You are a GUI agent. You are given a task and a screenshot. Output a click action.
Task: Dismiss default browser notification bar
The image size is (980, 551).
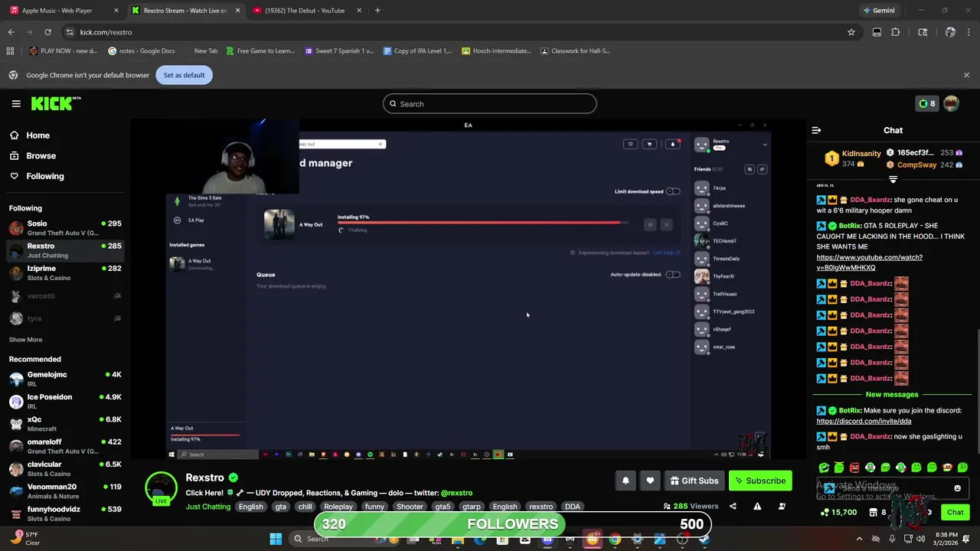(966, 75)
